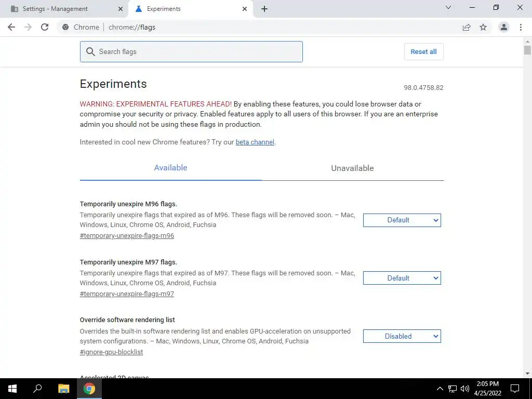
Task: Bookmark this page with the star icon
Action: tap(483, 27)
